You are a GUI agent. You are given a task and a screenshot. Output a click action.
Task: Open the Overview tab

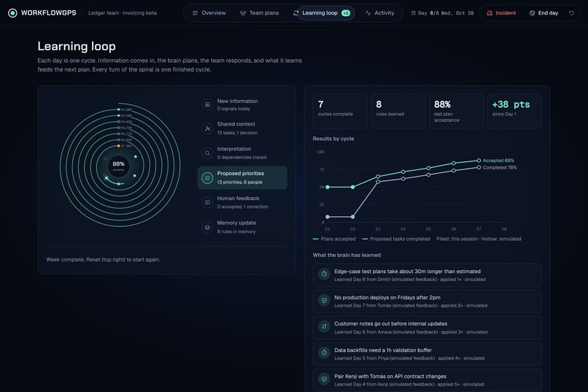[x=209, y=13]
